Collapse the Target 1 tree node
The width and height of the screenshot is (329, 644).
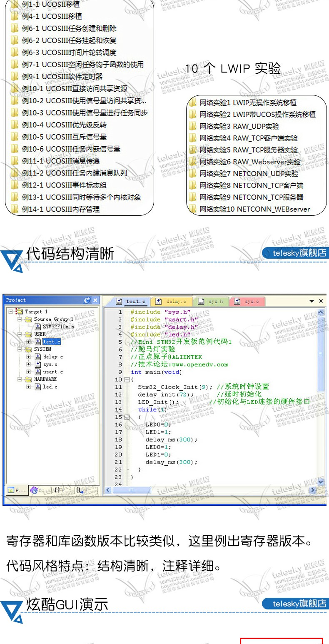(x=10, y=312)
